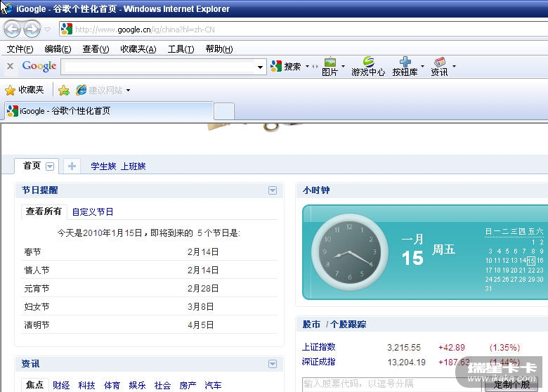Click the 按钮库 button gallery icon
Image resolution: width=548 pixels, height=392 pixels.
point(405,67)
